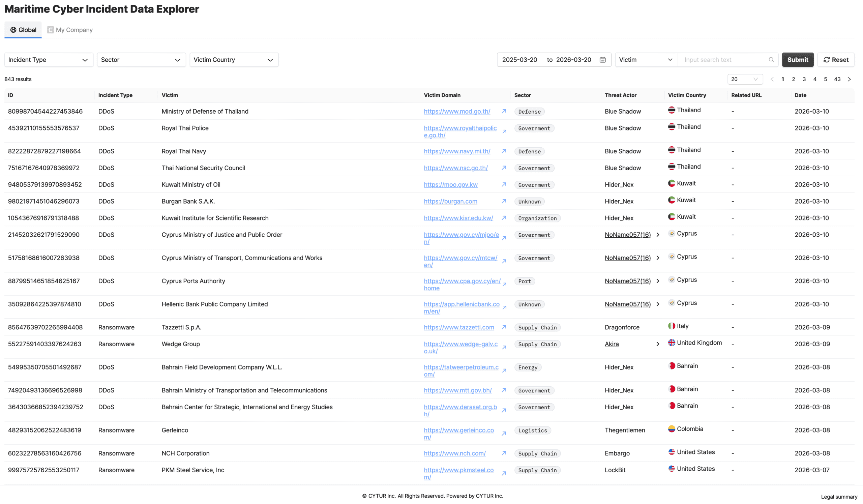Screen dimensions: 863x504
Task: Open external link icon next to tazzetti.com
Action: click(504, 327)
